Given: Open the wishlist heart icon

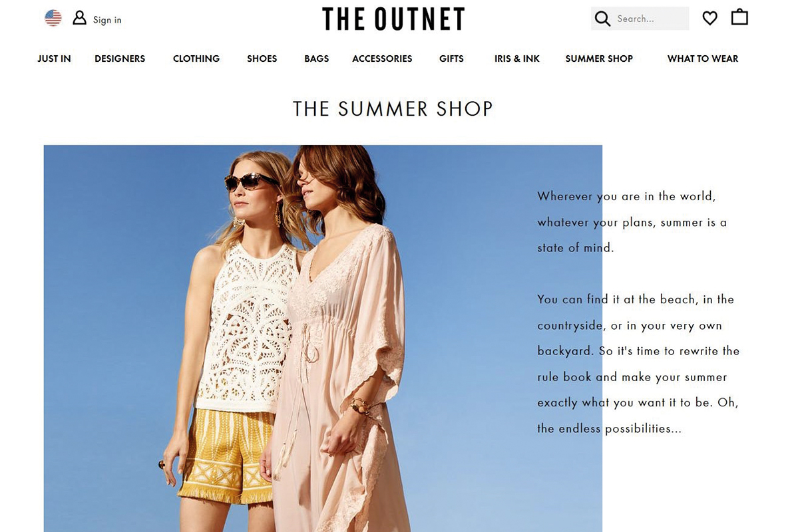Looking at the screenshot, I should pos(709,19).
